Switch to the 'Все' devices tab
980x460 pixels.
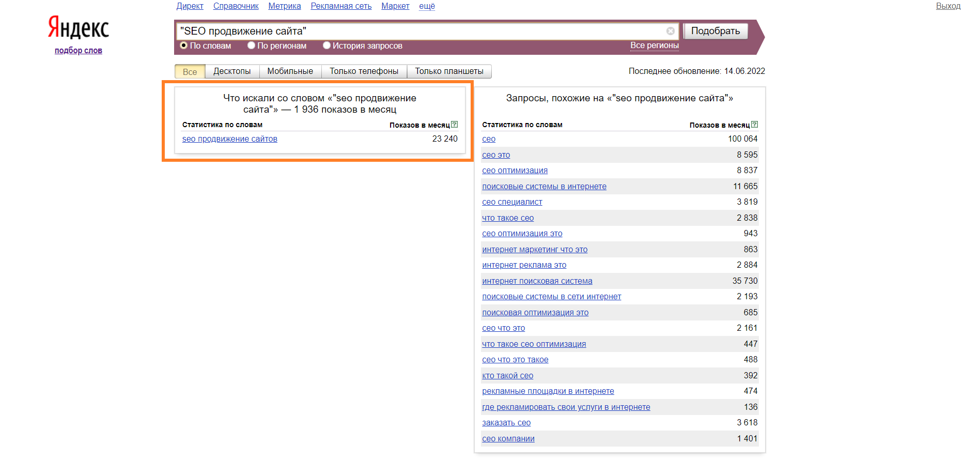pos(190,71)
